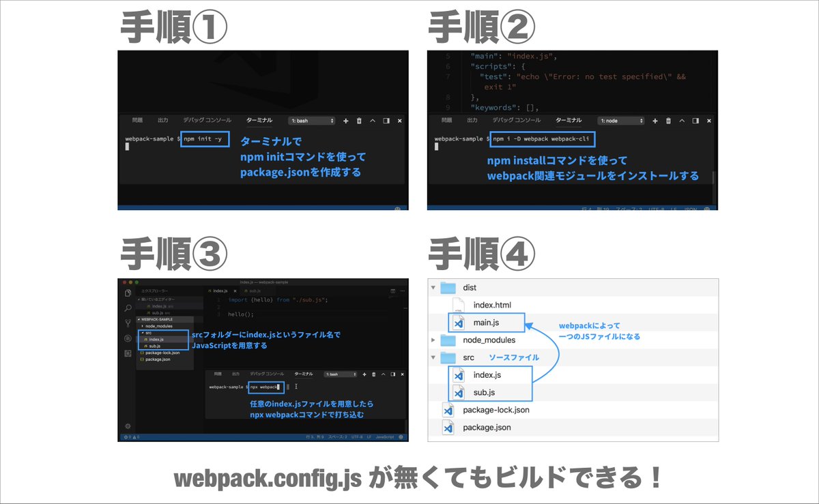Select main.js row in step 4 file list
This screenshot has width=819, height=504.
pos(573,323)
